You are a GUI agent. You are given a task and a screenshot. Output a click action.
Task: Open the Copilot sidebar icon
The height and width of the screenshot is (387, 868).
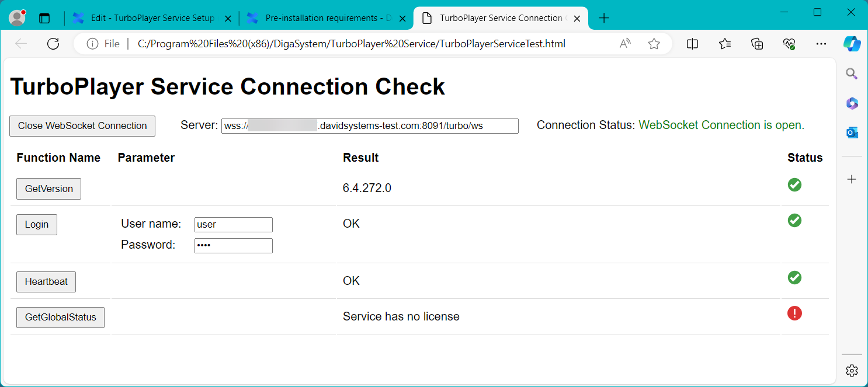(852, 44)
